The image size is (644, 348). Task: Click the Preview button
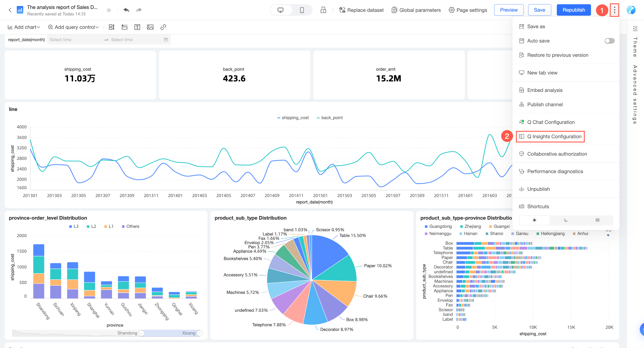(x=508, y=10)
